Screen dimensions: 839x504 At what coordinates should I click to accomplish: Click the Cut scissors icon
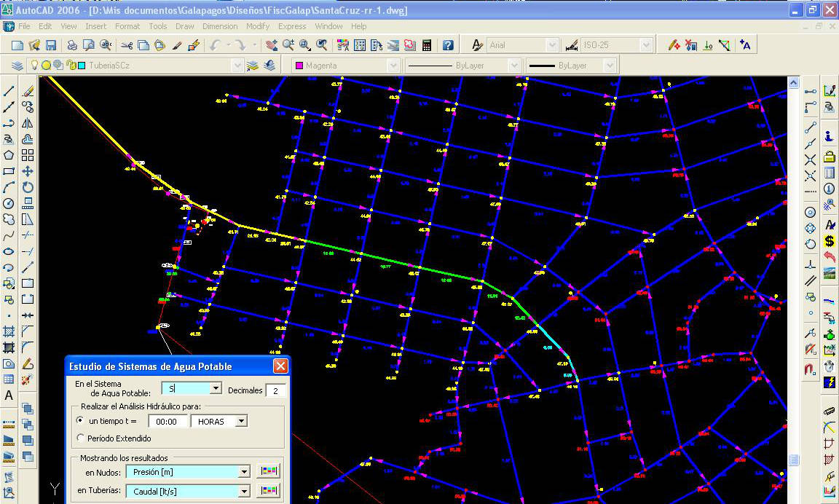pyautogui.click(x=127, y=45)
